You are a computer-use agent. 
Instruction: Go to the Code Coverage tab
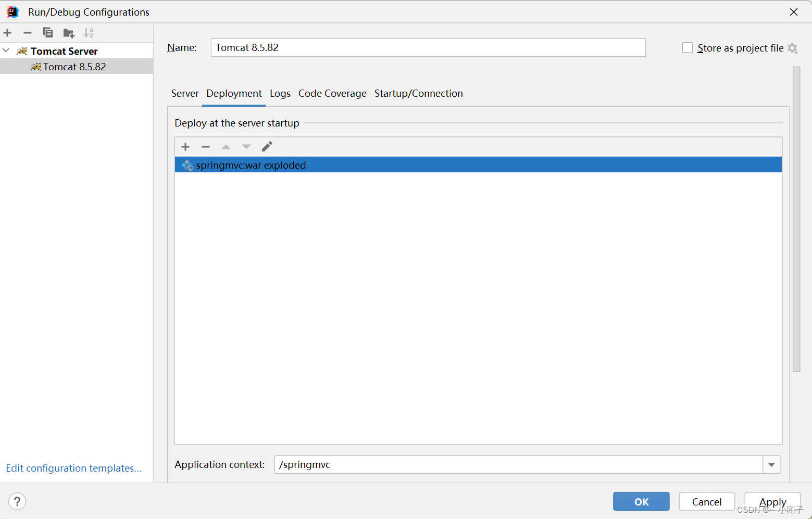pos(332,94)
